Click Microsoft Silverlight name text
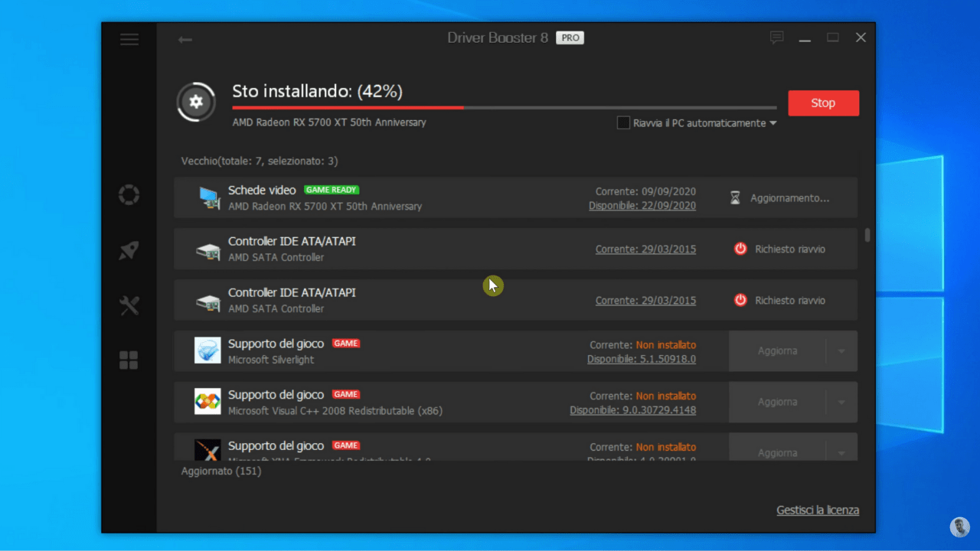The height and width of the screenshot is (551, 980). pos(271,360)
